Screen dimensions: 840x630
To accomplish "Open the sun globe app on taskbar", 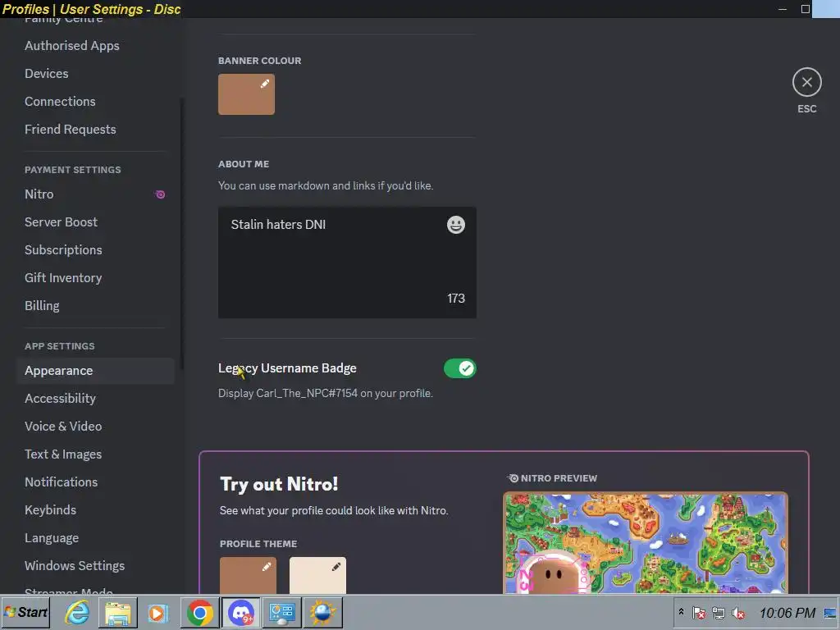I will [x=322, y=612].
